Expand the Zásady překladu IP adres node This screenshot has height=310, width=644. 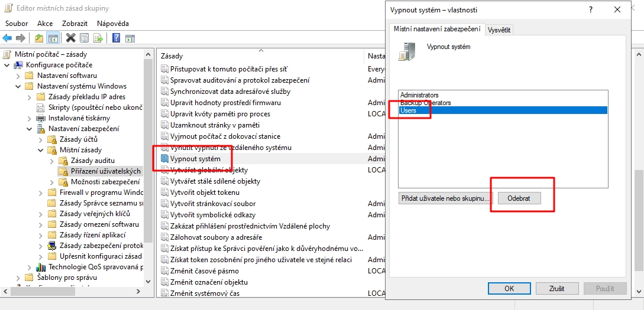coord(29,97)
